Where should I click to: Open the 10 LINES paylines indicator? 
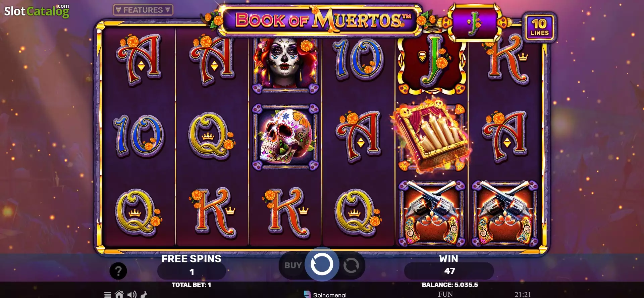(539, 28)
